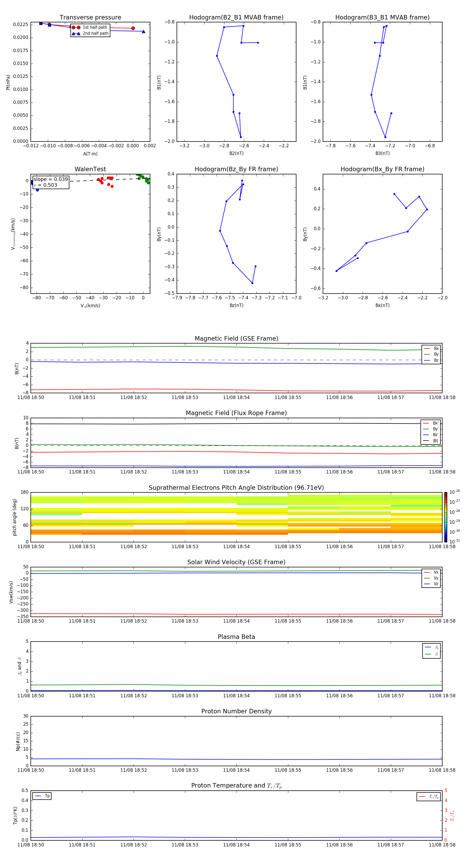Viewport: 473px width, 868px height.
Task: Click the Tp legend entry in temperature panel
Action: point(42,796)
